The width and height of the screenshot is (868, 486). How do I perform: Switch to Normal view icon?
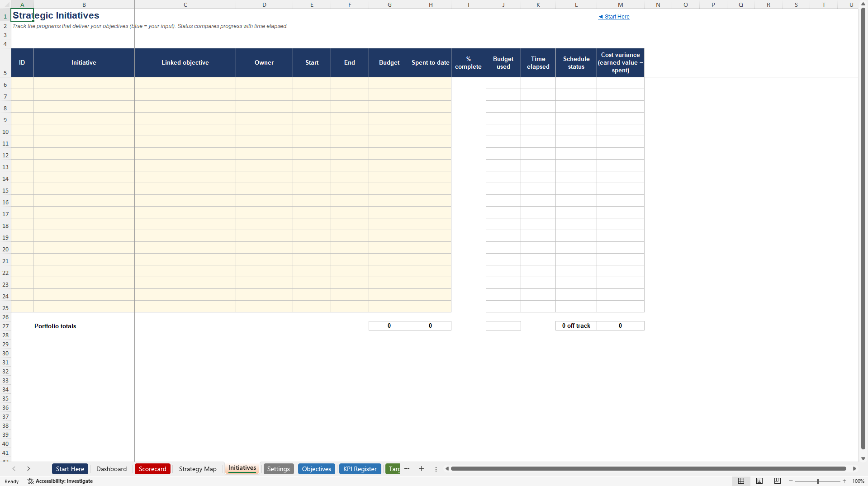click(741, 481)
